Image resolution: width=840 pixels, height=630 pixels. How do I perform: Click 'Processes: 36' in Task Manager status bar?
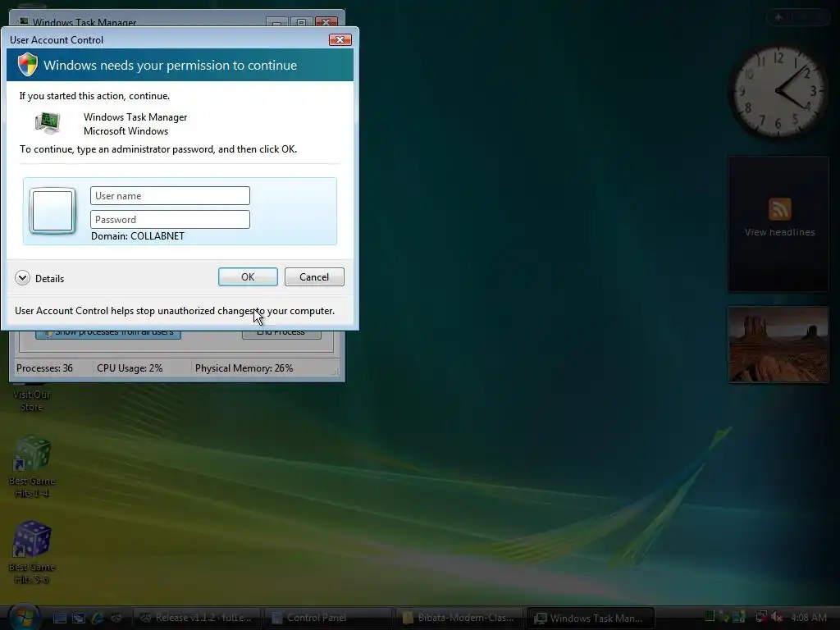coord(44,368)
